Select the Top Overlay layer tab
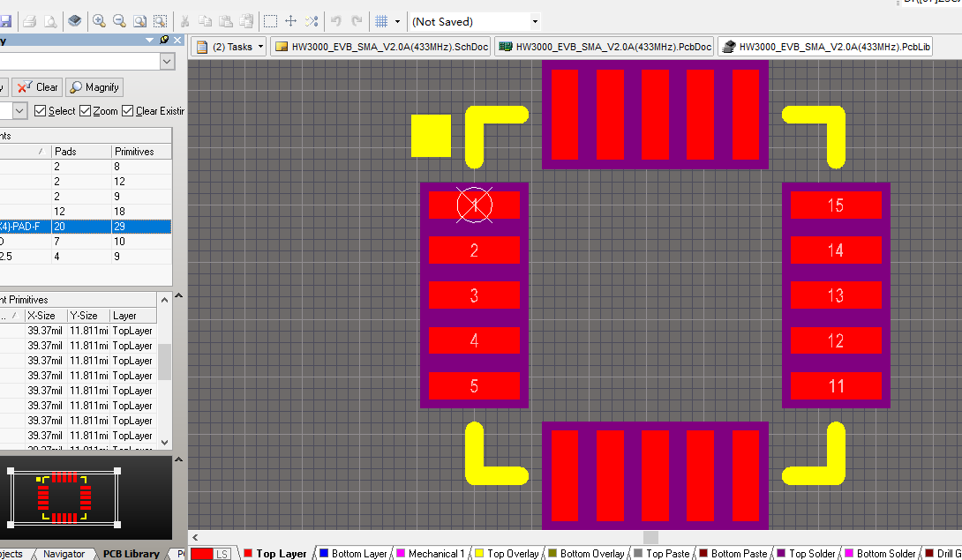 click(x=507, y=553)
